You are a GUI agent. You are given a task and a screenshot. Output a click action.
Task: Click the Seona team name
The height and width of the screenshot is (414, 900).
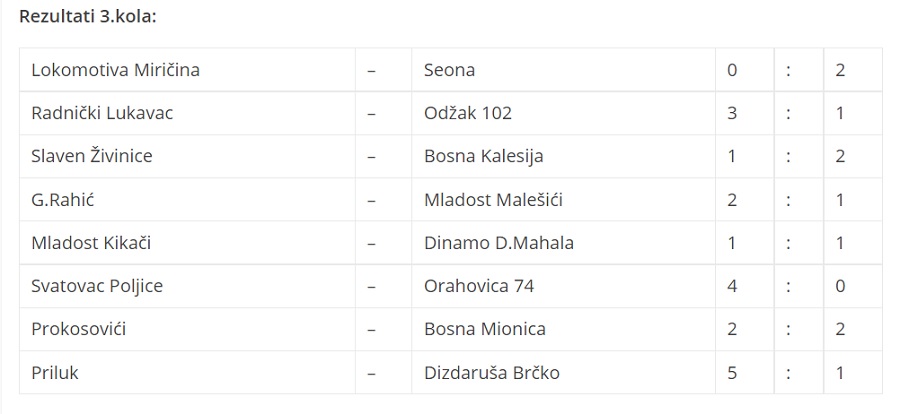tap(449, 70)
